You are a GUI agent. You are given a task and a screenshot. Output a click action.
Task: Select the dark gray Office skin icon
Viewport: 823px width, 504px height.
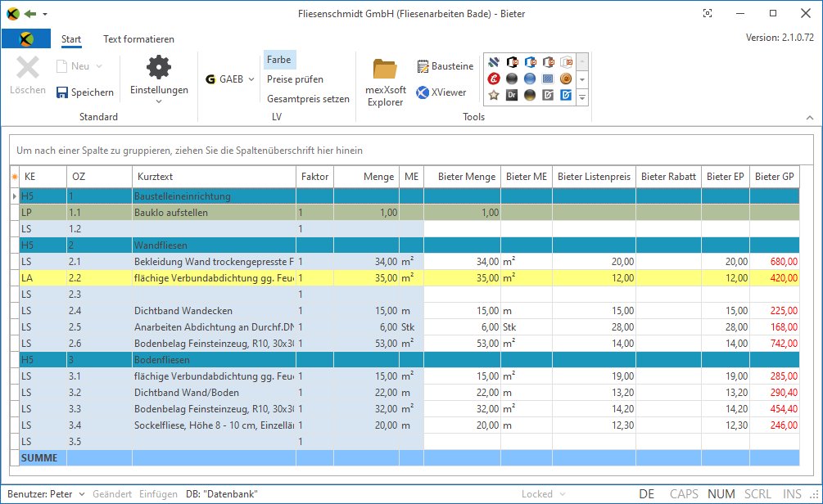coord(548,62)
